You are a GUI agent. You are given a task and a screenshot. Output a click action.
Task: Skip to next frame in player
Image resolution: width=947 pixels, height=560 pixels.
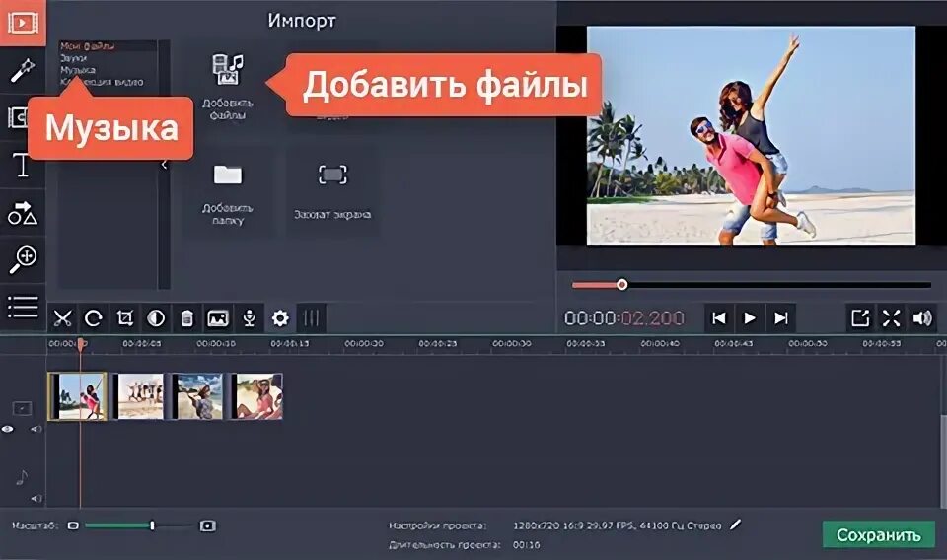pyautogui.click(x=781, y=318)
